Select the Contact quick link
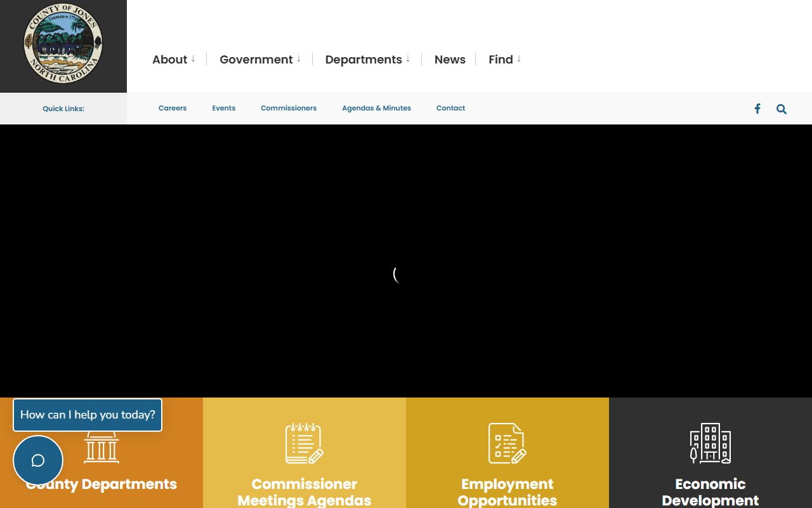812x508 pixels. point(450,108)
